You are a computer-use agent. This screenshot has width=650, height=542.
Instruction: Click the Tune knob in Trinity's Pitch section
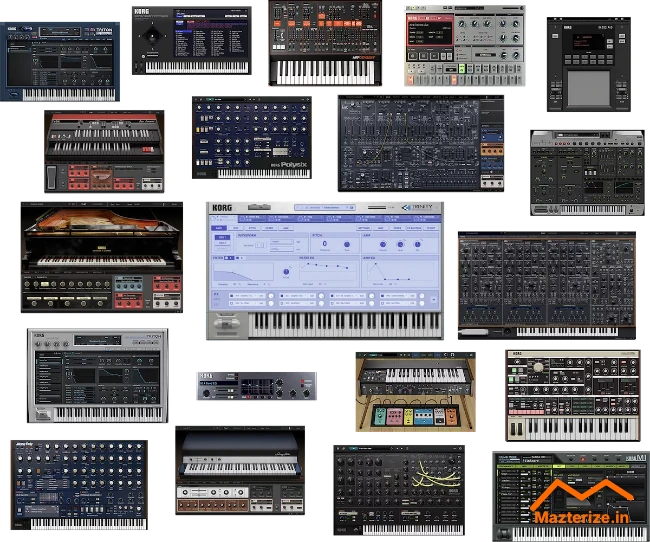pyautogui.click(x=347, y=244)
